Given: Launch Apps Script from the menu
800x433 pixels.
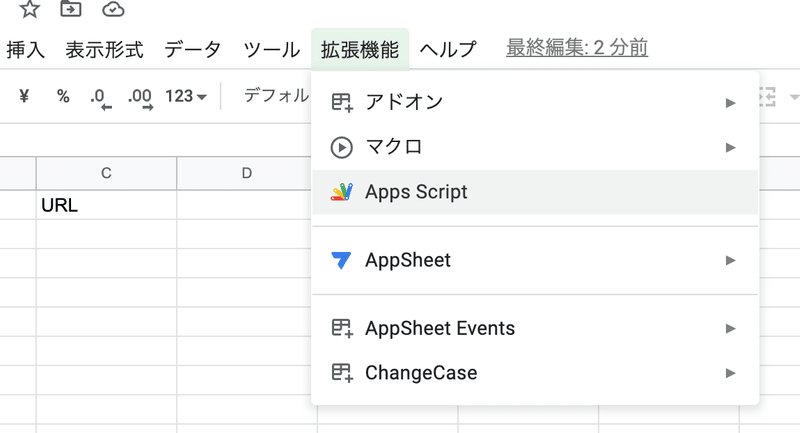Looking at the screenshot, I should (x=535, y=192).
